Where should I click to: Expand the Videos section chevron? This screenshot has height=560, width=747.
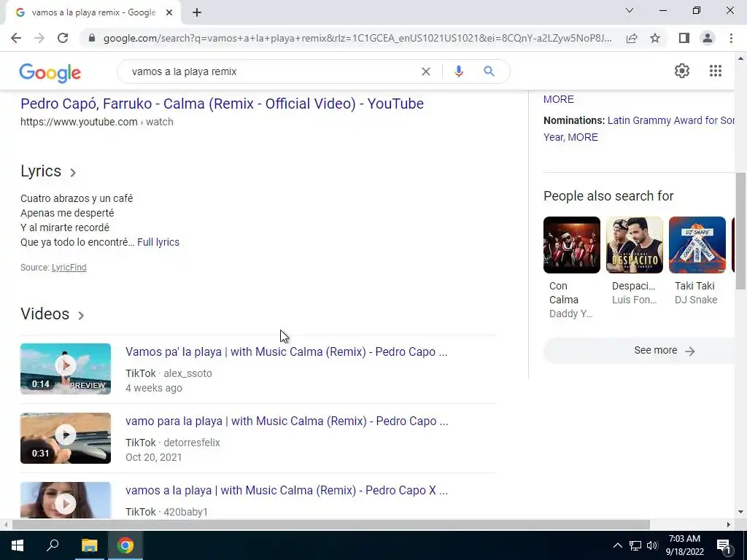[x=81, y=315]
